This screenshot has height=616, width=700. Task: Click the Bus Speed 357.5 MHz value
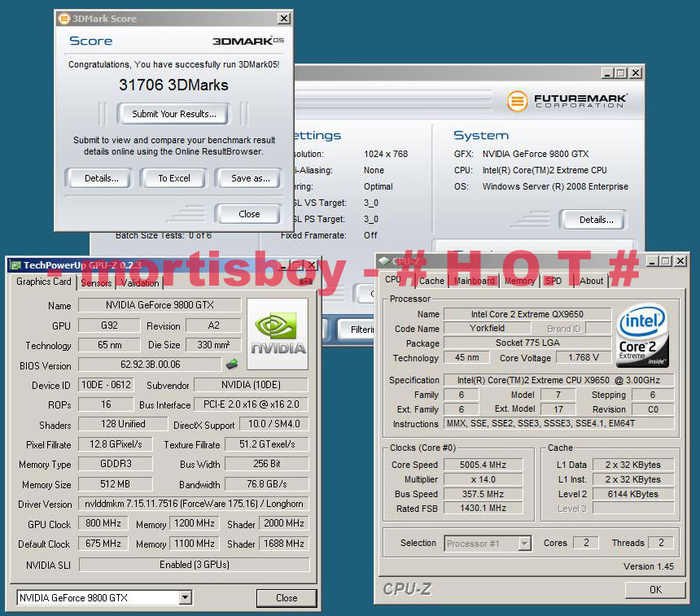483,494
